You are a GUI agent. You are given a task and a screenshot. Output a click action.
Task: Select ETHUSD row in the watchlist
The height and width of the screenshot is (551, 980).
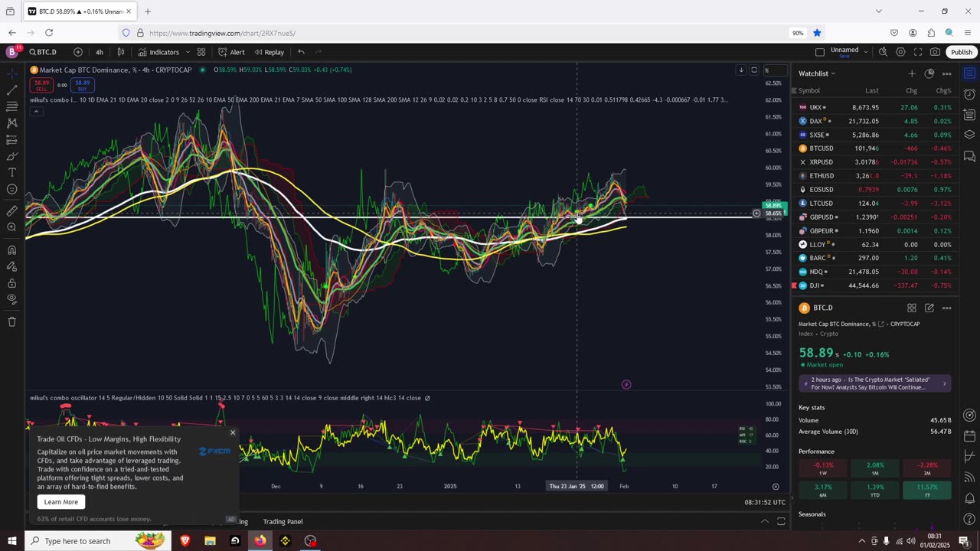pos(874,176)
